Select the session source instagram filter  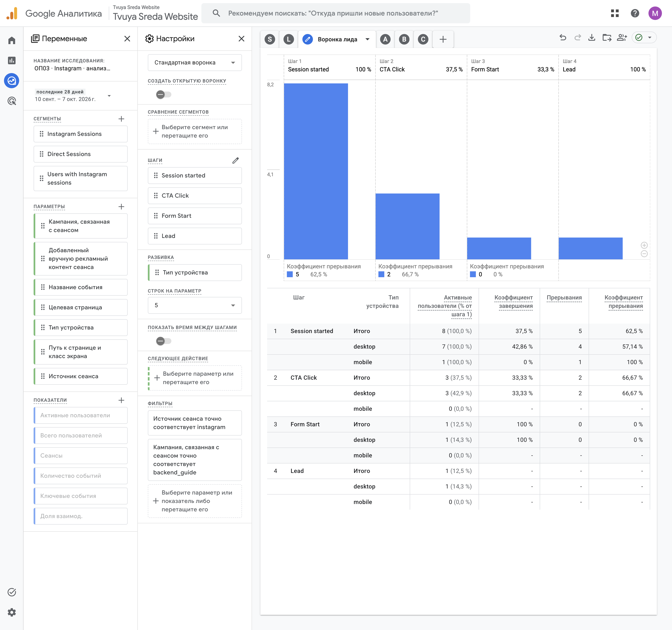[x=195, y=423]
